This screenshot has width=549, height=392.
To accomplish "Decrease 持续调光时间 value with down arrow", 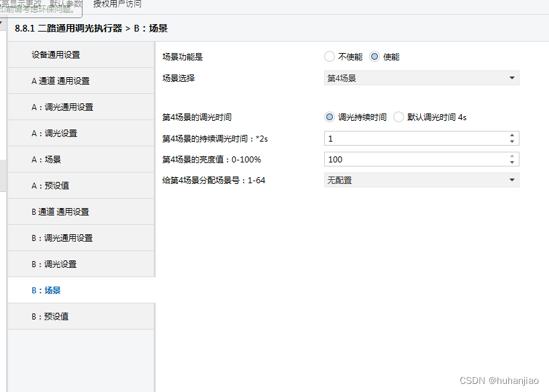I will coord(512,142).
